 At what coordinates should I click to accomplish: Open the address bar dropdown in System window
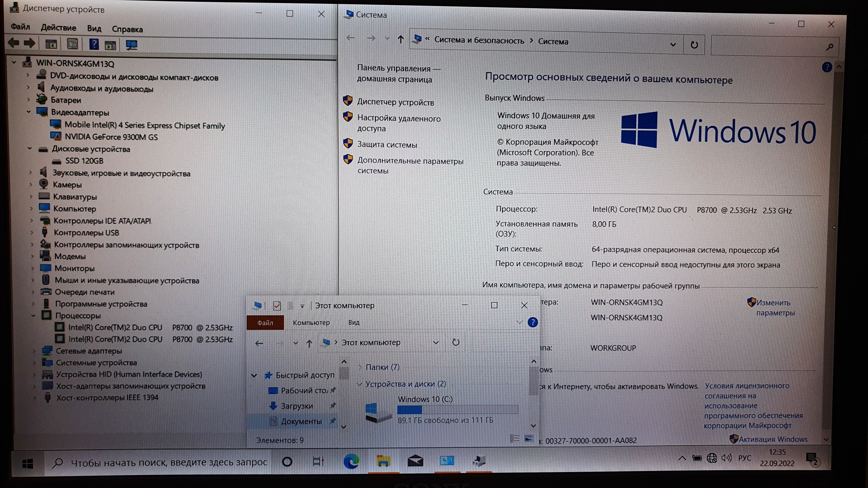[x=673, y=44]
